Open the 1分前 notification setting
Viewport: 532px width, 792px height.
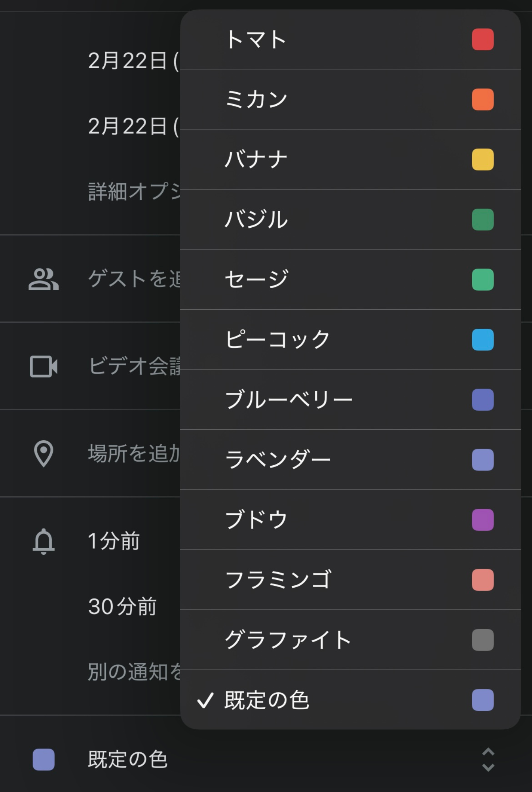pos(114,541)
